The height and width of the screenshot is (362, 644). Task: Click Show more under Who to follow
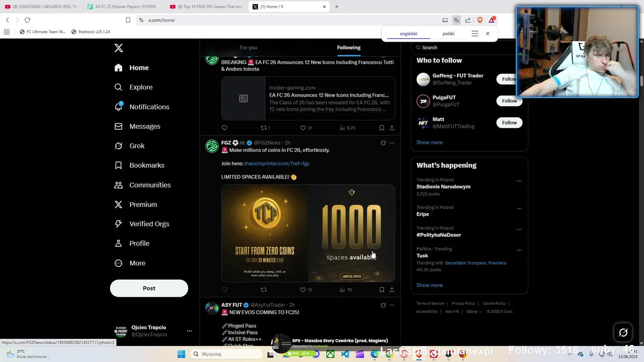[430, 142]
